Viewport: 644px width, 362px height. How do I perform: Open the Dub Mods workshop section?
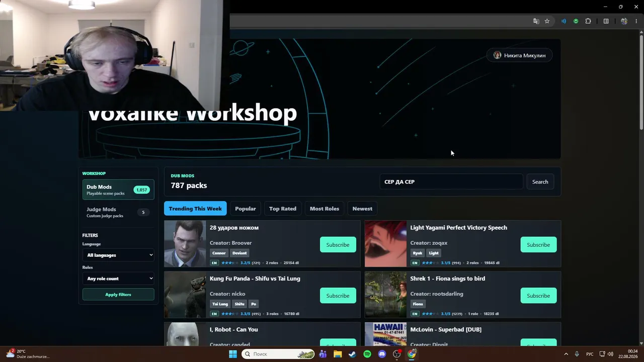pyautogui.click(x=118, y=190)
